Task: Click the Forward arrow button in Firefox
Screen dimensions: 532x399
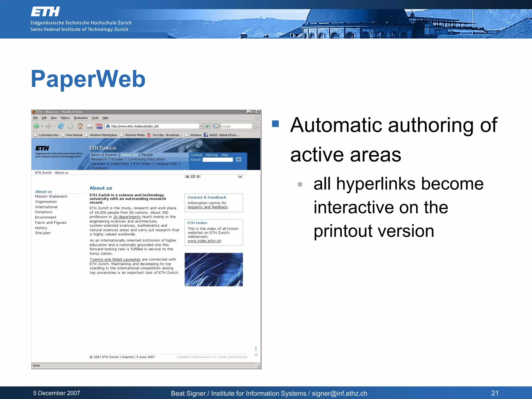Action: tap(48, 126)
